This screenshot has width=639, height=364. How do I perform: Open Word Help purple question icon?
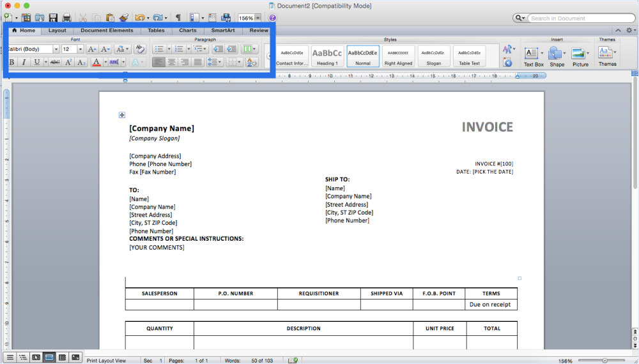tap(272, 18)
